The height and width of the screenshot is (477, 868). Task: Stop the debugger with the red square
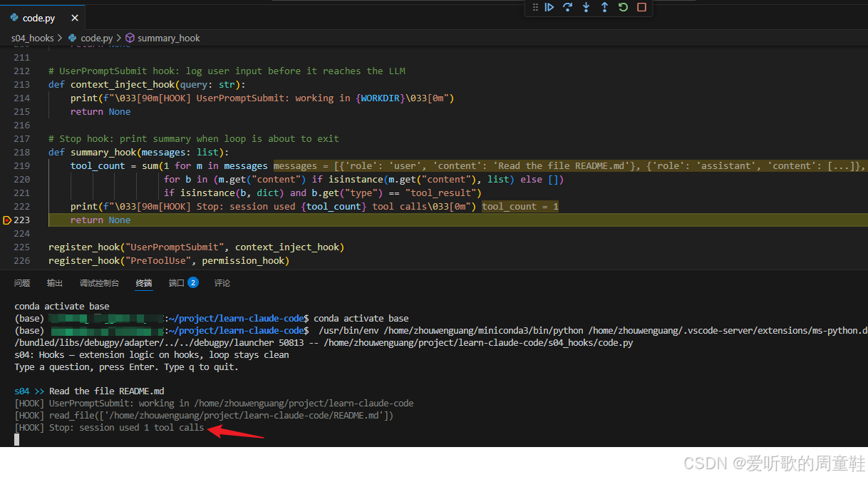coord(641,7)
